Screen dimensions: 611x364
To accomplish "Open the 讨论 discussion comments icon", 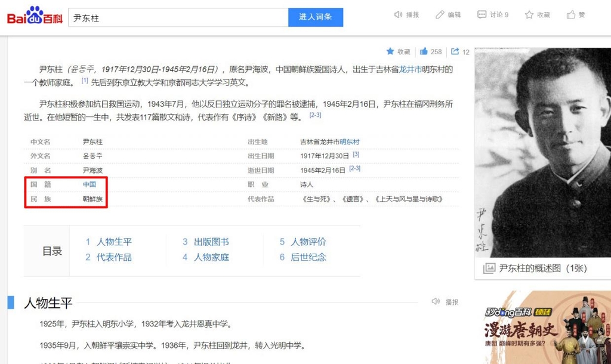I will point(482,15).
